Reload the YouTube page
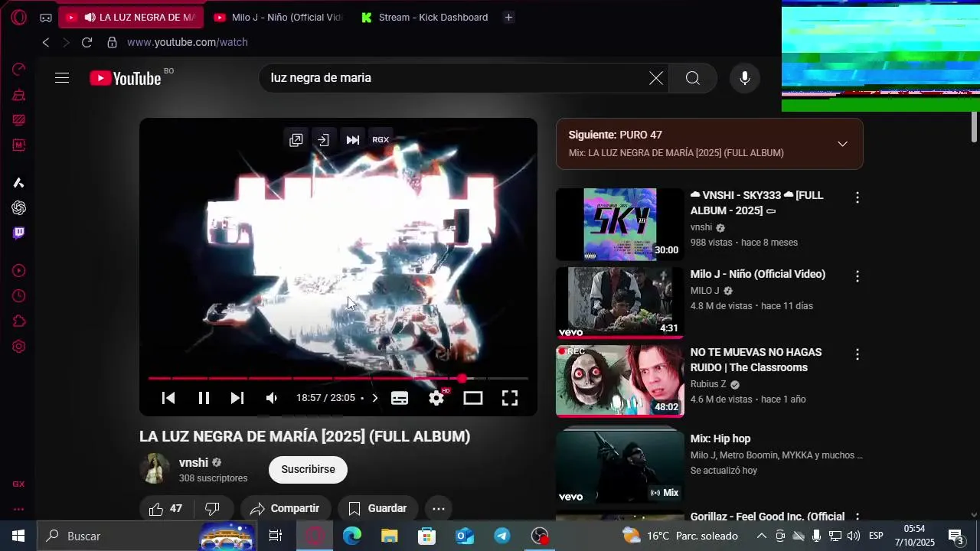980x551 pixels. tap(87, 42)
